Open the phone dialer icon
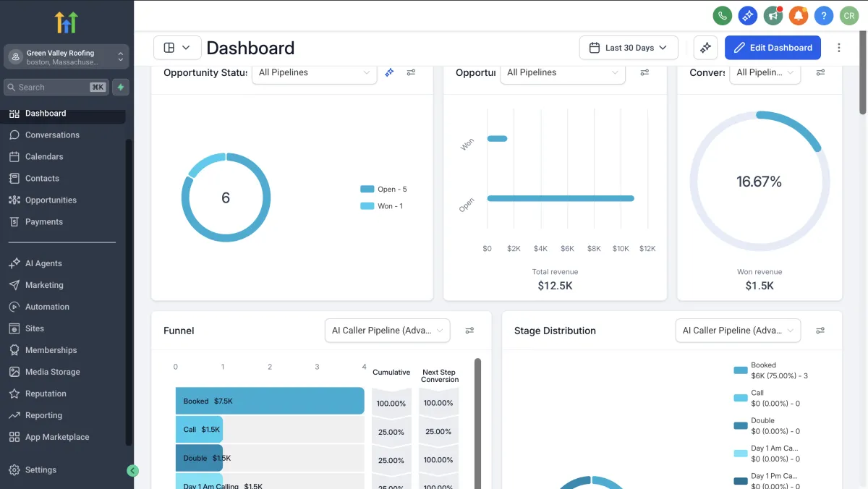Image resolution: width=868 pixels, height=489 pixels. click(722, 15)
